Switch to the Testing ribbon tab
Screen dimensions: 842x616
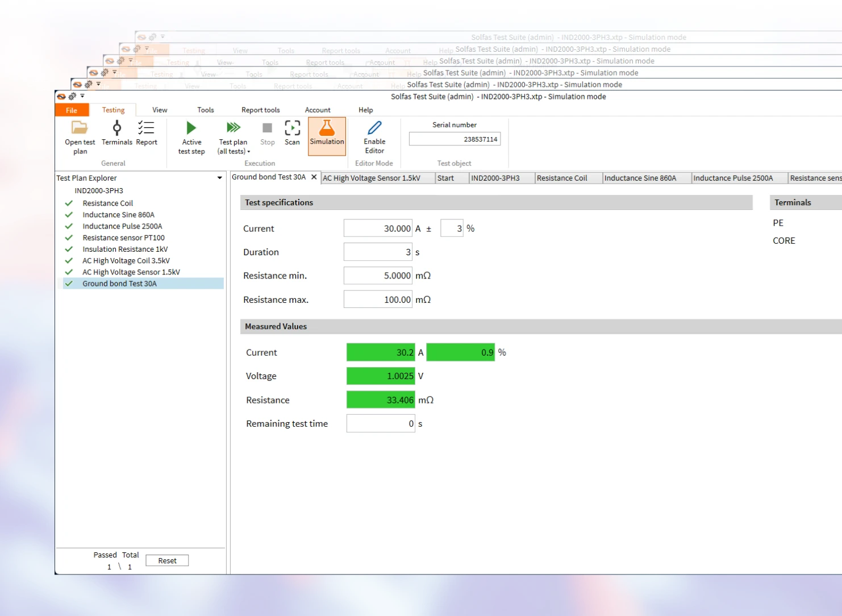coord(113,110)
